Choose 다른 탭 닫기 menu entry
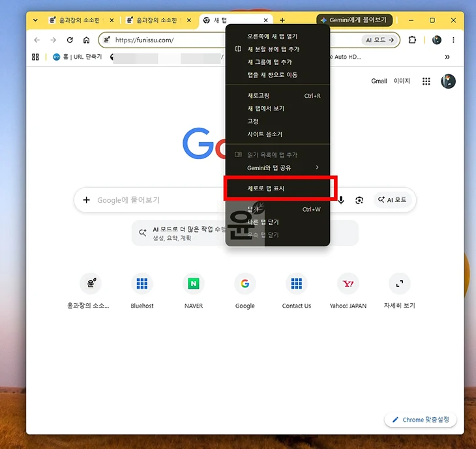This screenshot has width=476, height=449. [278, 222]
